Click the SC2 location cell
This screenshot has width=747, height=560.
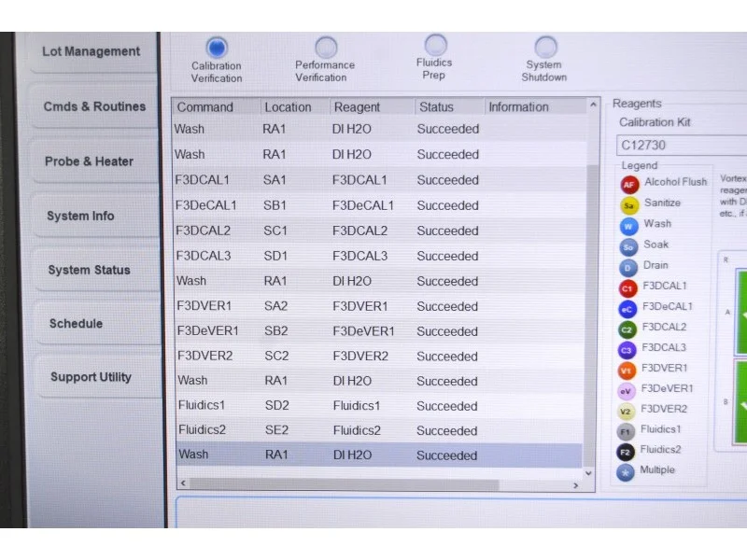point(276,356)
